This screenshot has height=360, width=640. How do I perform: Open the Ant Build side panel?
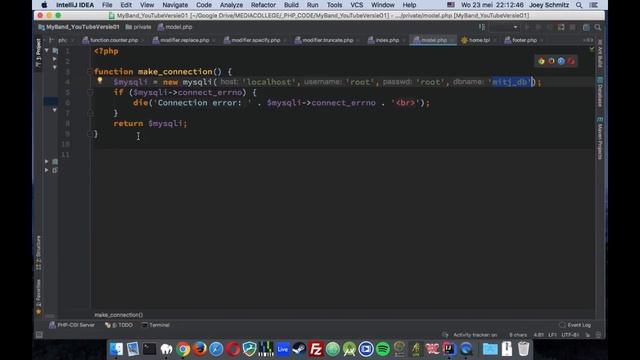pos(600,54)
